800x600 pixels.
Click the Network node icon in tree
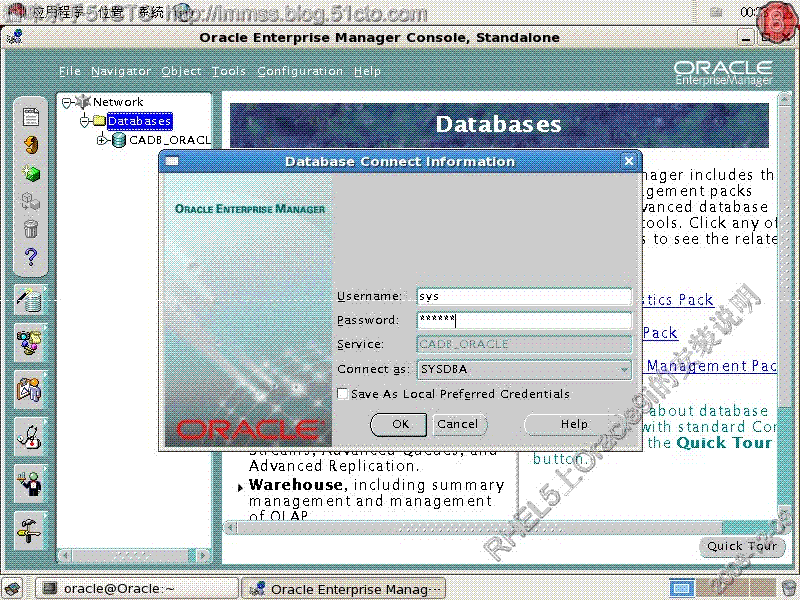pyautogui.click(x=83, y=102)
